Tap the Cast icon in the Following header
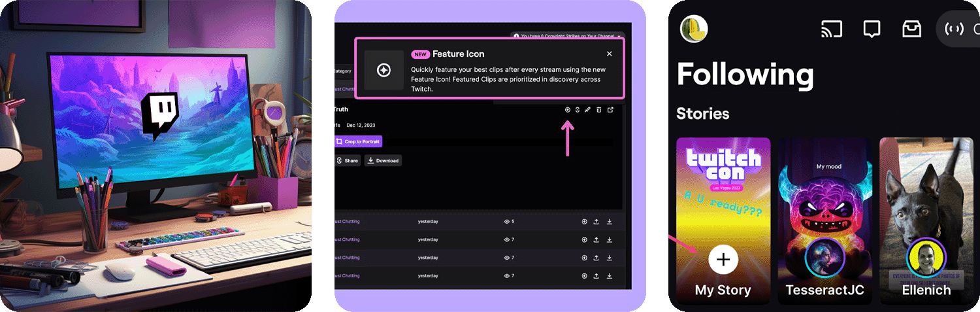 point(832,29)
